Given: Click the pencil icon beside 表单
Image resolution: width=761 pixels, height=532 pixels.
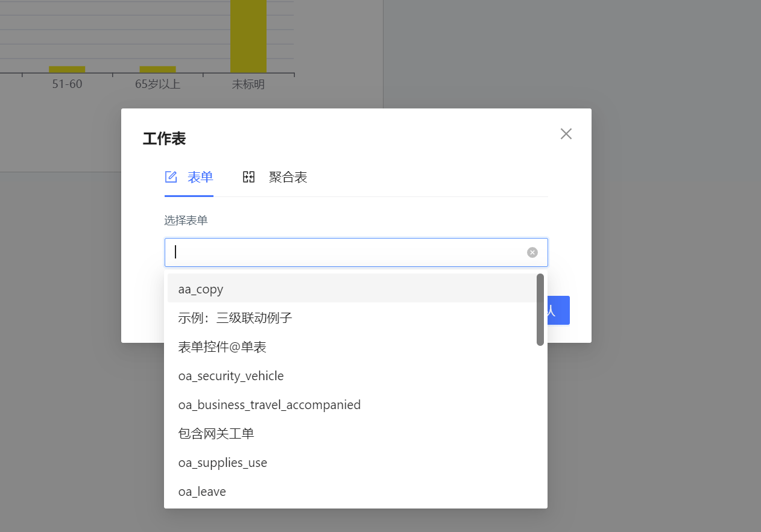Looking at the screenshot, I should click(x=171, y=177).
